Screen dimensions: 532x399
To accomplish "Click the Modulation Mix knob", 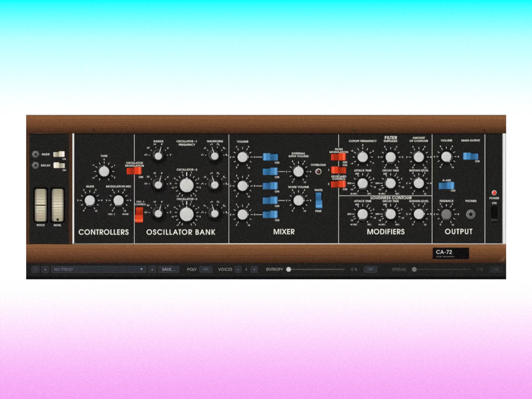I will (118, 201).
